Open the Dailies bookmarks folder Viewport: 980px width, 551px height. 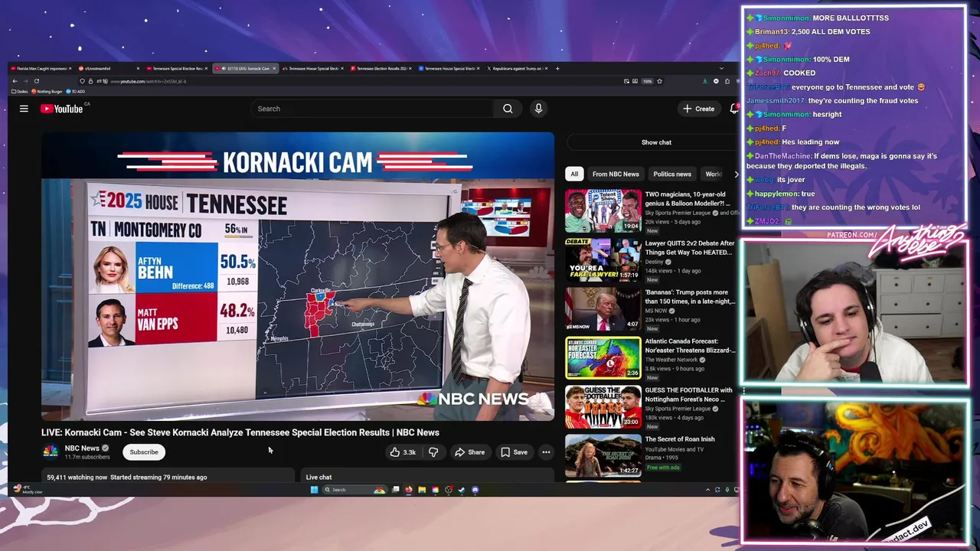point(21,91)
